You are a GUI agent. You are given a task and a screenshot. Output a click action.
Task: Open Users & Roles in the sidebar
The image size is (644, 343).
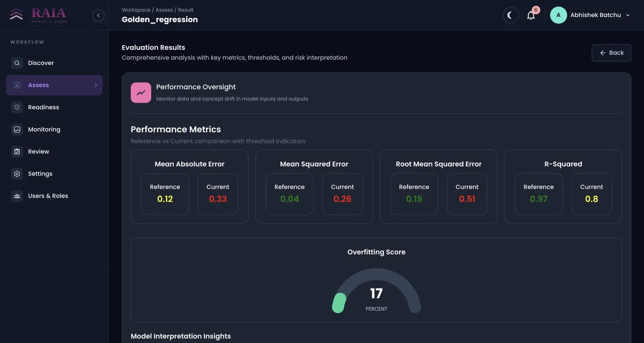tap(54, 196)
